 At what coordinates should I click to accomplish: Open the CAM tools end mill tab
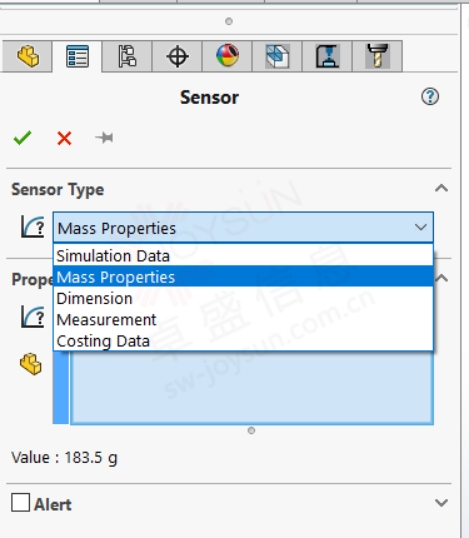coord(377,56)
